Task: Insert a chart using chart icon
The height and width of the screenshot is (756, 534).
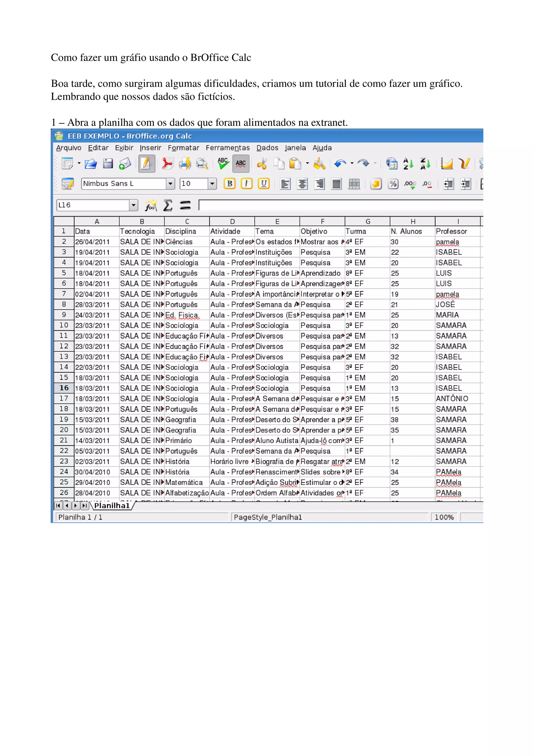Action: click(x=446, y=164)
